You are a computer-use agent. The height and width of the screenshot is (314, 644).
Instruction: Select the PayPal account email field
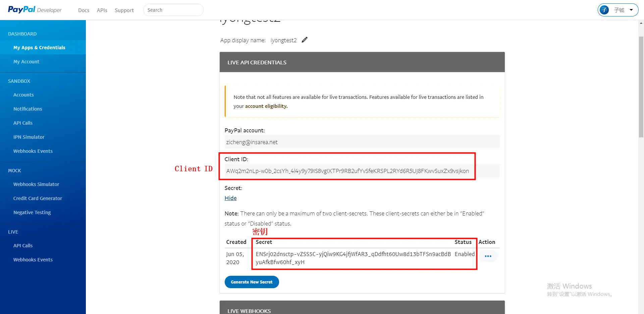pos(362,142)
